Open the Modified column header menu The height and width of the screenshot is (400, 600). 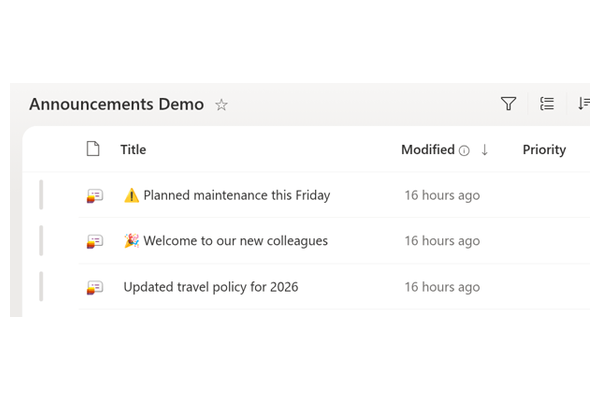[x=428, y=149]
